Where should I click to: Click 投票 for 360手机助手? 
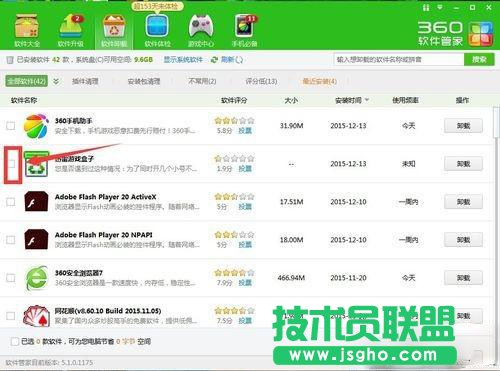tap(245, 131)
